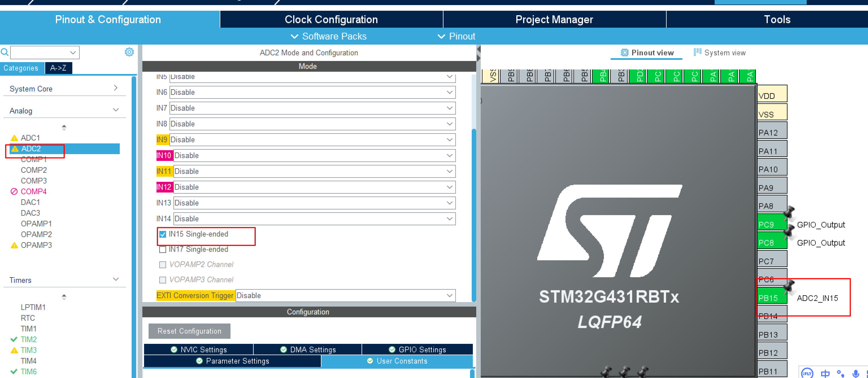Viewport: 868px width, 378px height.
Task: Select OPAMP1 peripheral
Action: pyautogui.click(x=36, y=224)
